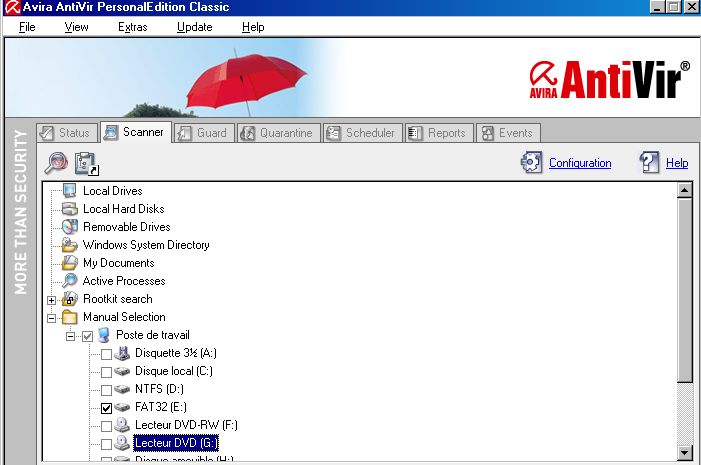Click the disc icon of Lecteur DVD-RW (F:)
This screenshot has height=465, width=701.
[x=122, y=425]
